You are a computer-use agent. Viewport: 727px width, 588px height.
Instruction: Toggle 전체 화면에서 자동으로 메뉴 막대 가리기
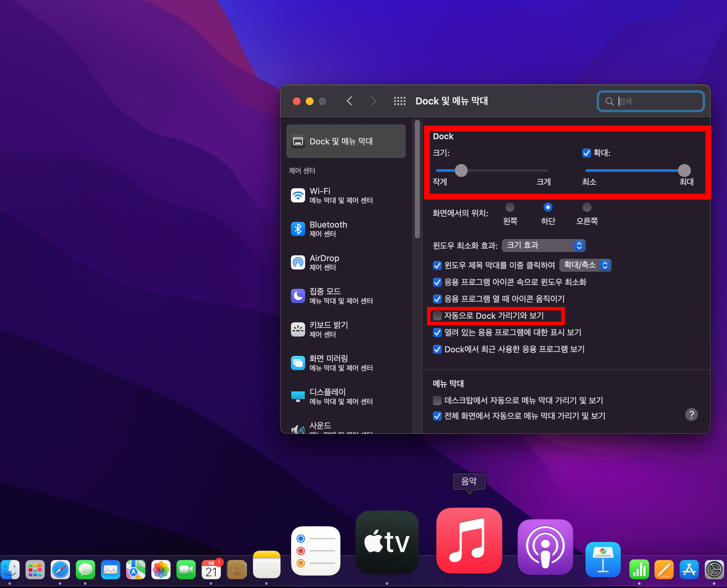point(437,416)
